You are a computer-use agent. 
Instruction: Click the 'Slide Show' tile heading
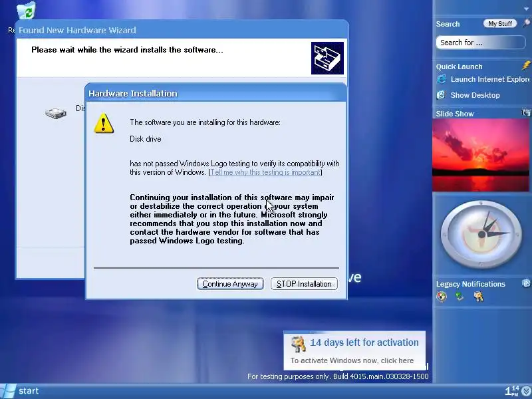(455, 114)
